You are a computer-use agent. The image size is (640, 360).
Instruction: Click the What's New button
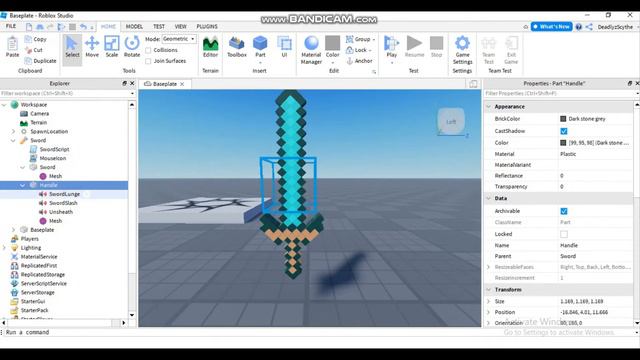point(551,27)
